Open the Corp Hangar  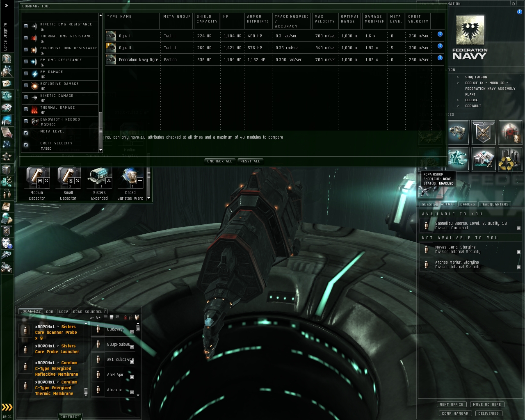[x=455, y=413]
